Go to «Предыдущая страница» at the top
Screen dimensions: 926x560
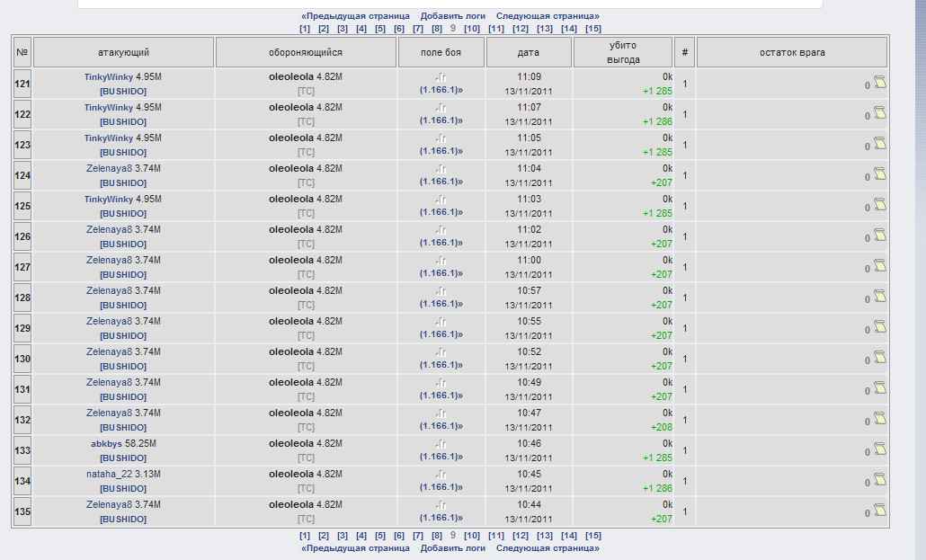pos(355,16)
